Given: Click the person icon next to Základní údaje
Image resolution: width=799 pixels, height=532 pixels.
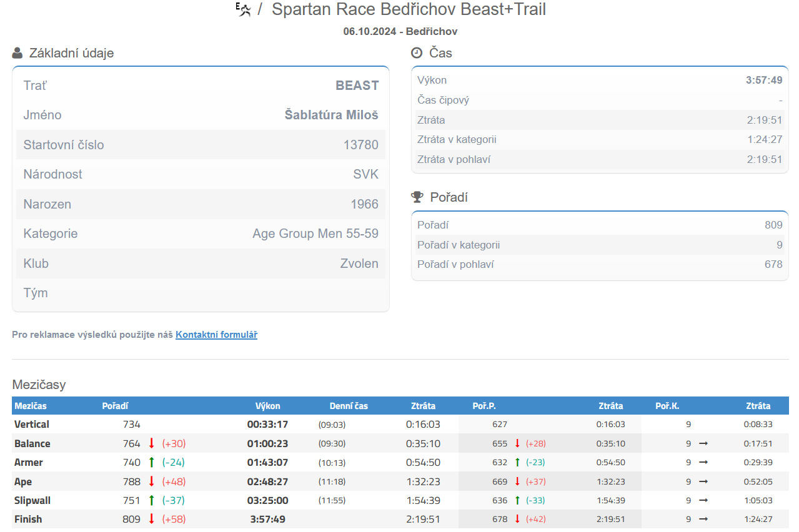Looking at the screenshot, I should click(17, 53).
